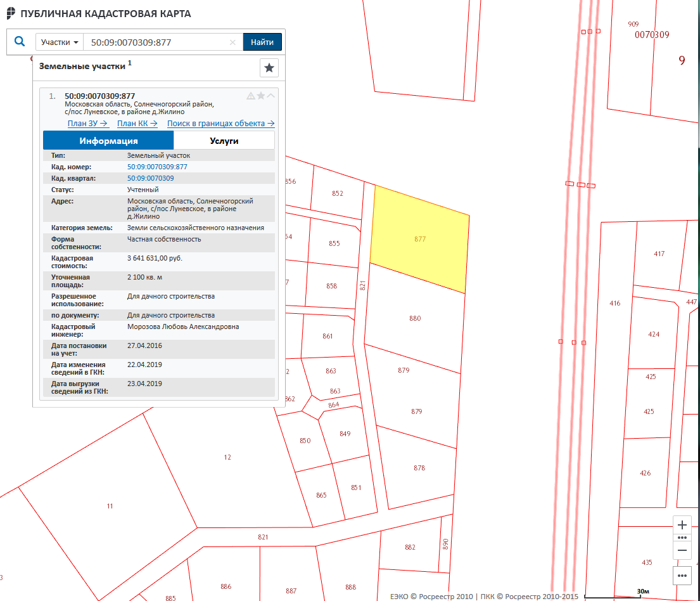Viewport: 700px width, 601px height.
Task: Open the Участки search type dropdown
Action: [x=60, y=42]
